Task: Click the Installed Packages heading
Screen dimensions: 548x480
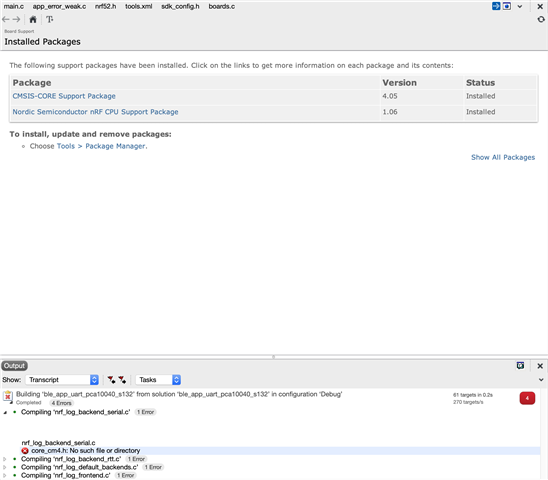Action: point(42,42)
